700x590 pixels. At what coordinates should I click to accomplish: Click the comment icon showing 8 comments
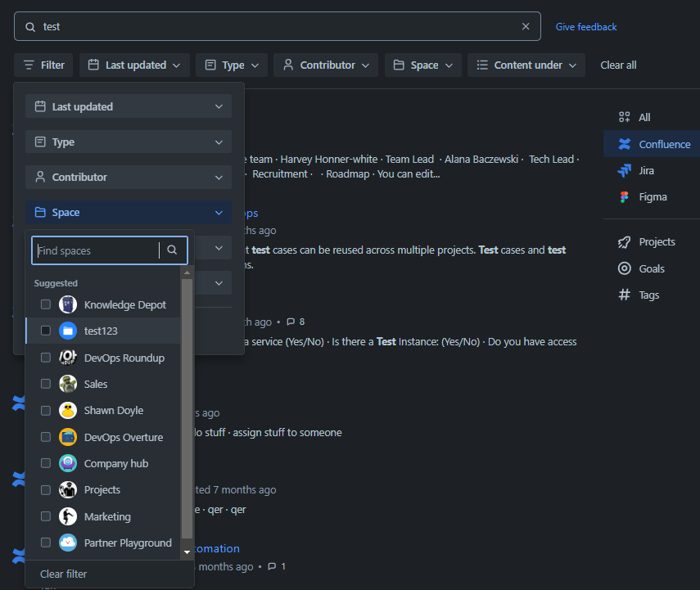tap(291, 322)
